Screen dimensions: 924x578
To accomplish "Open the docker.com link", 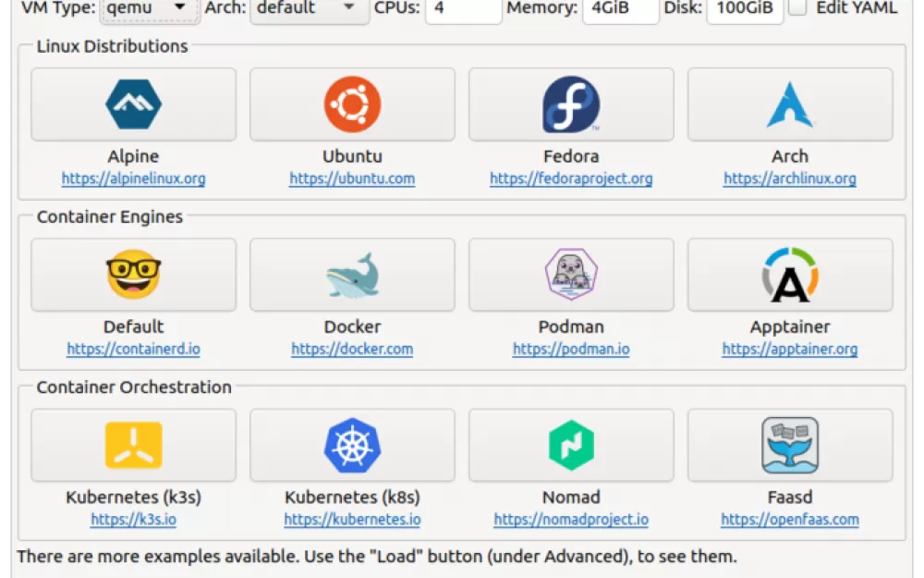I will point(352,349).
